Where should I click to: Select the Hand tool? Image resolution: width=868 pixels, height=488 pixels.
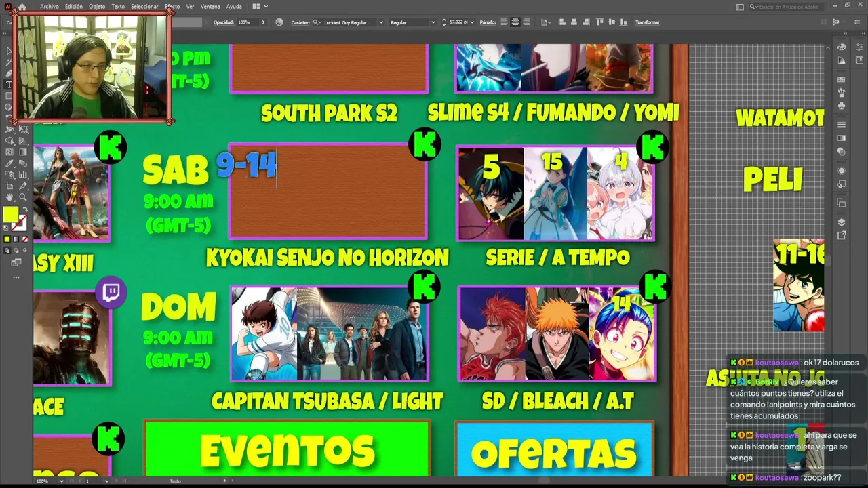click(9, 197)
